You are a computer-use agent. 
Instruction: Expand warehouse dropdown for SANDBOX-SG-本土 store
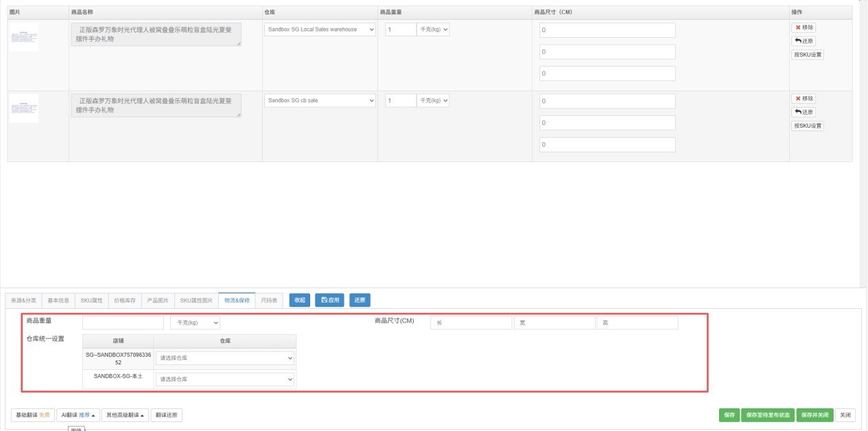pos(225,379)
